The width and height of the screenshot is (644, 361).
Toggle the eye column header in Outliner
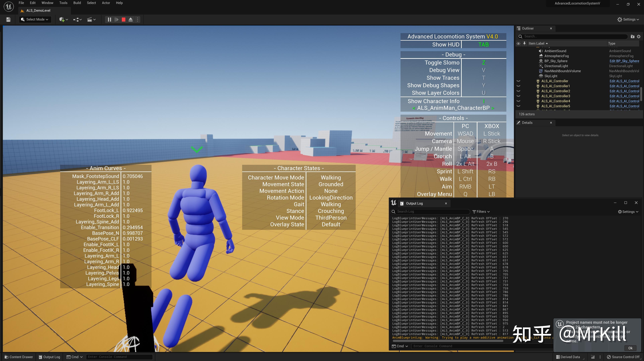[x=518, y=43]
